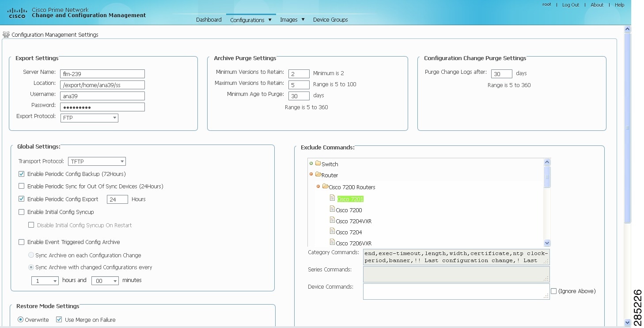Click Maximum Versions to Retain field
The width and height of the screenshot is (644, 328).
[299, 85]
